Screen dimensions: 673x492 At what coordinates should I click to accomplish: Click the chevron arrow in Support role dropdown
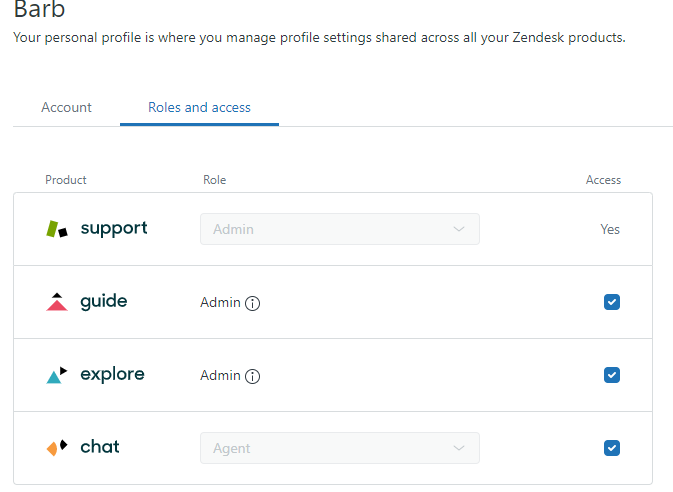tap(459, 229)
